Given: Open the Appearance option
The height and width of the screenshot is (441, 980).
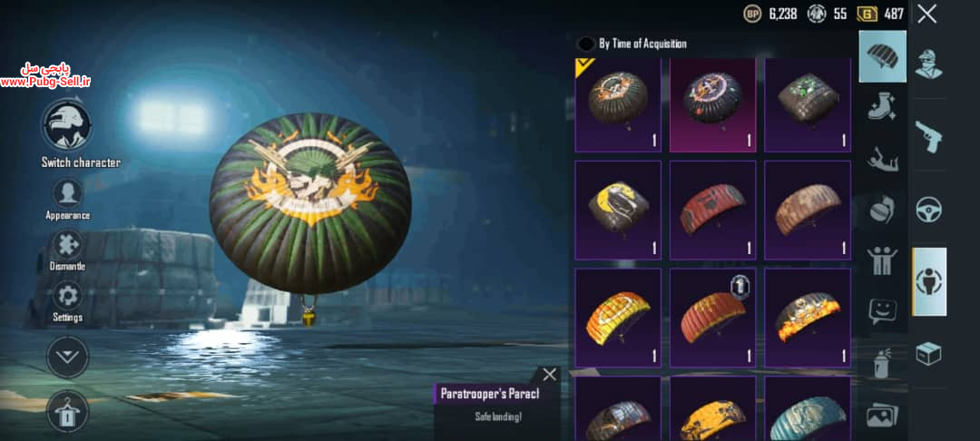Looking at the screenshot, I should (x=67, y=193).
